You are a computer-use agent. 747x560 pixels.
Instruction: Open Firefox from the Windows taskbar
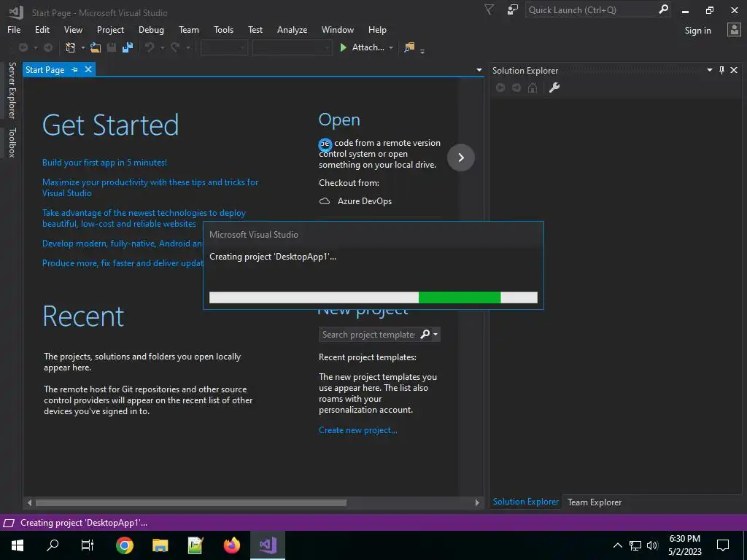point(232,545)
